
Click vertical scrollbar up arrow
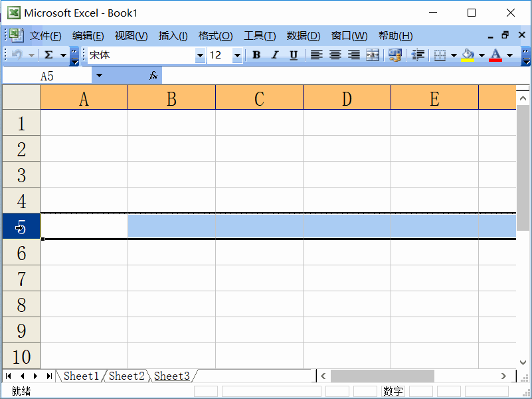pyautogui.click(x=523, y=98)
